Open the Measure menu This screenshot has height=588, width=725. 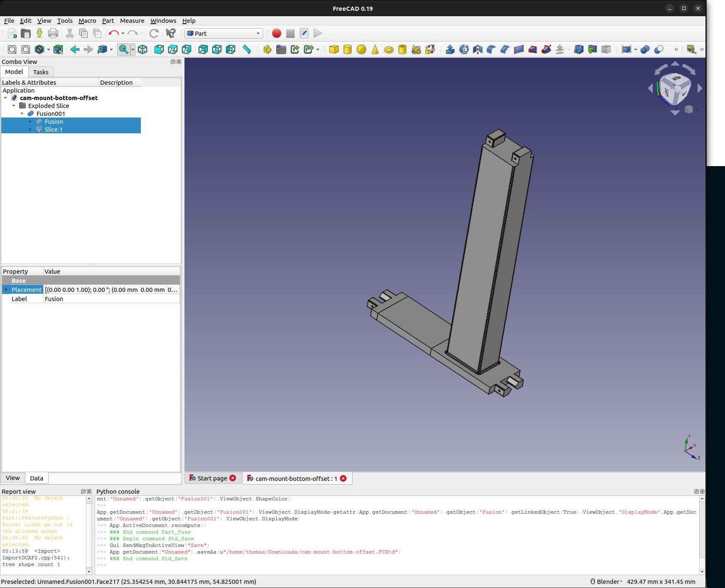[132, 20]
